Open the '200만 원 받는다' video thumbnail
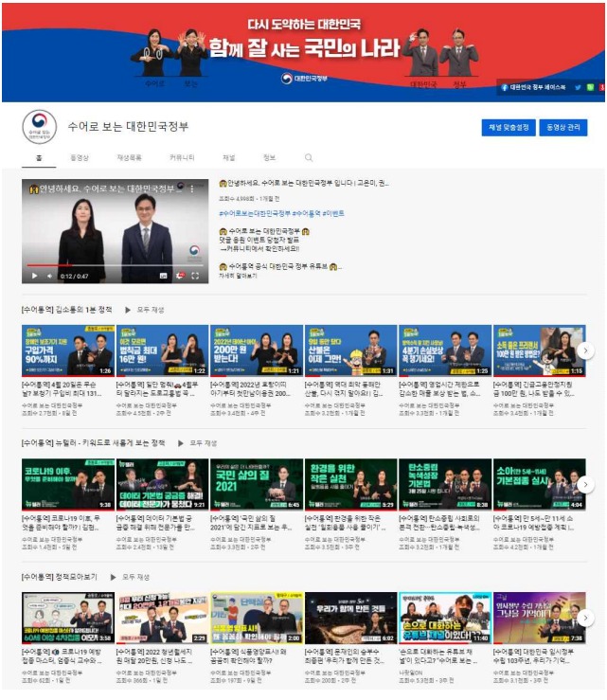 [256, 350]
